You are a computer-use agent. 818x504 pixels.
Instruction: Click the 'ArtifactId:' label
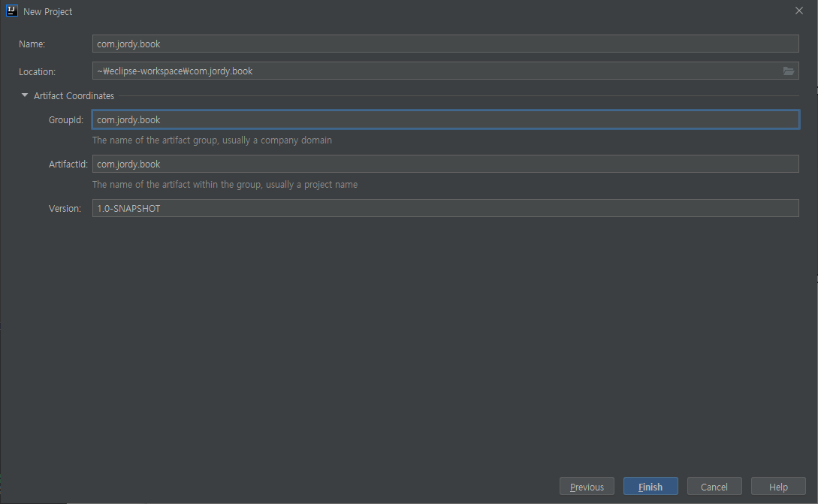(68, 164)
